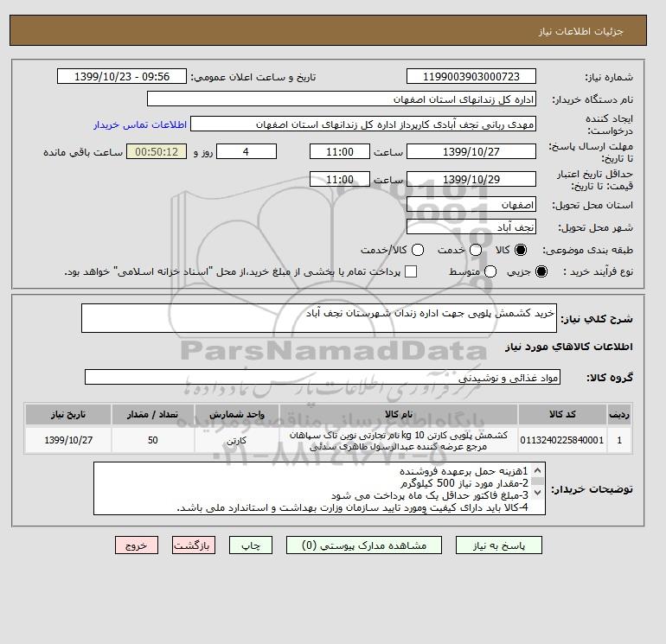Click the countdown timer 00:50:12
The height and width of the screenshot is (644, 666).
coord(157,151)
